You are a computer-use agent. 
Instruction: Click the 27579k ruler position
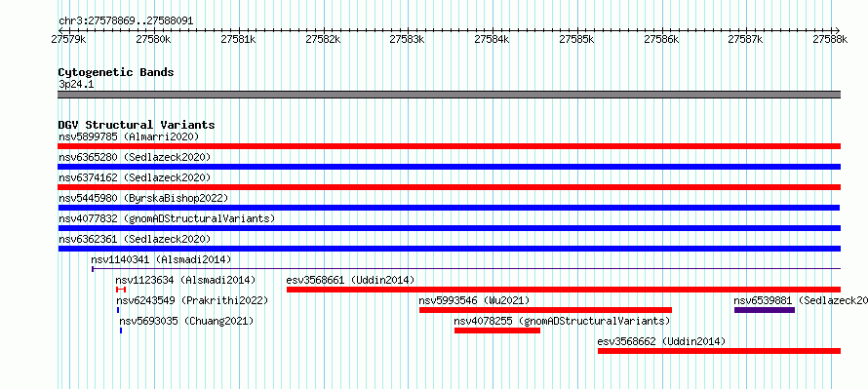[x=68, y=39]
